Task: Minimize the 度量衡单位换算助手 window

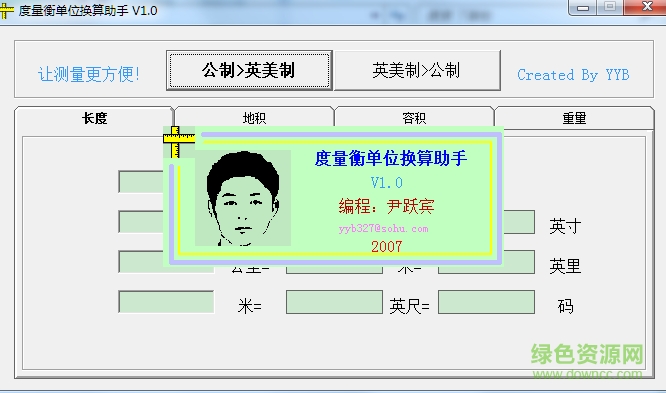Action: (x=583, y=7)
